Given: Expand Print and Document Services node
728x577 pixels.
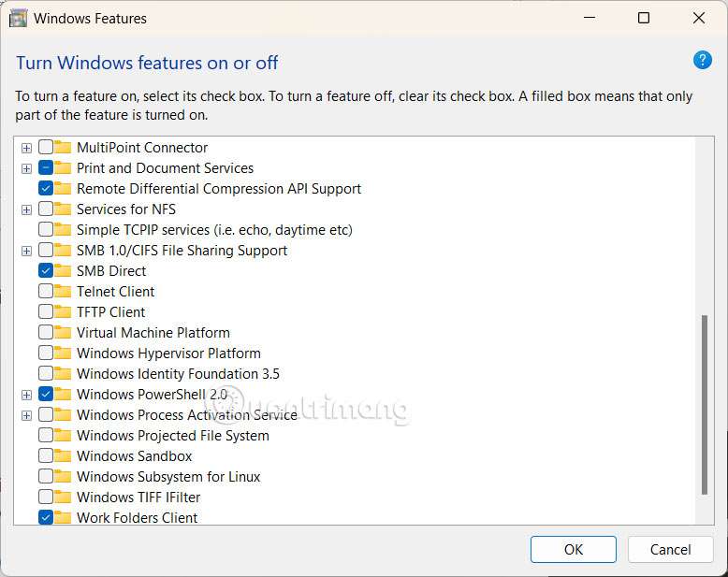Looking at the screenshot, I should [x=26, y=168].
